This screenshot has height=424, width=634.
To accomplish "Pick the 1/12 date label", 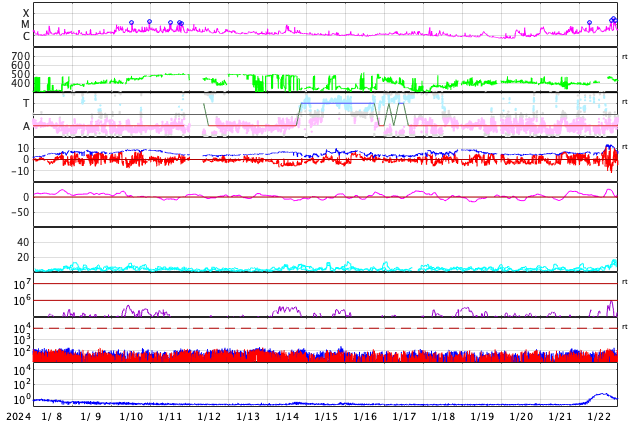I will pos(209,417).
